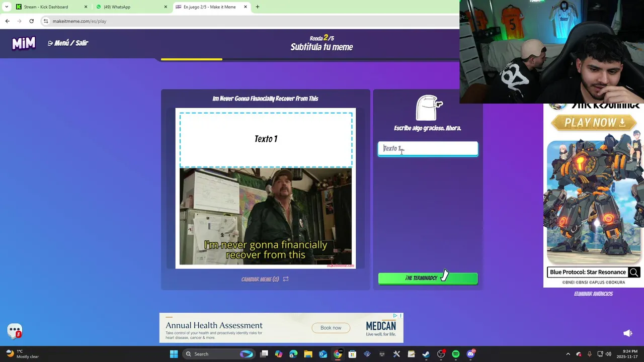Image resolution: width=644 pixels, height=362 pixels.
Task: Go forward in the browser
Action: [x=19, y=21]
